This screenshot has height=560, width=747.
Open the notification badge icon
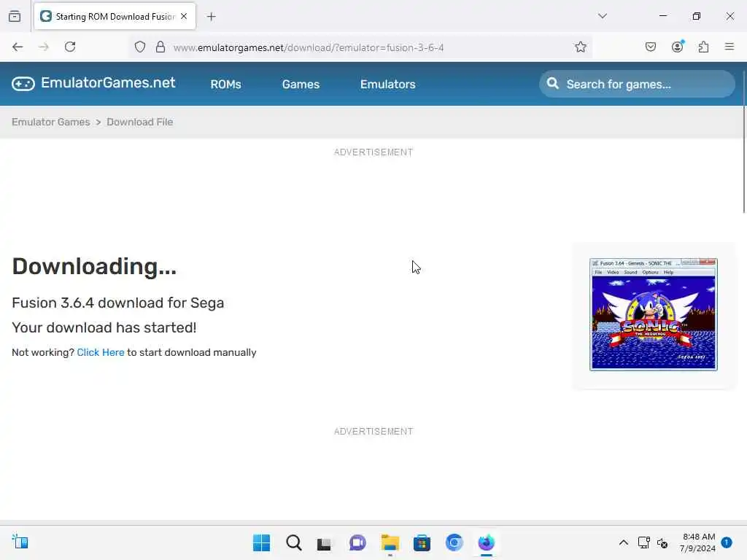[727, 542]
